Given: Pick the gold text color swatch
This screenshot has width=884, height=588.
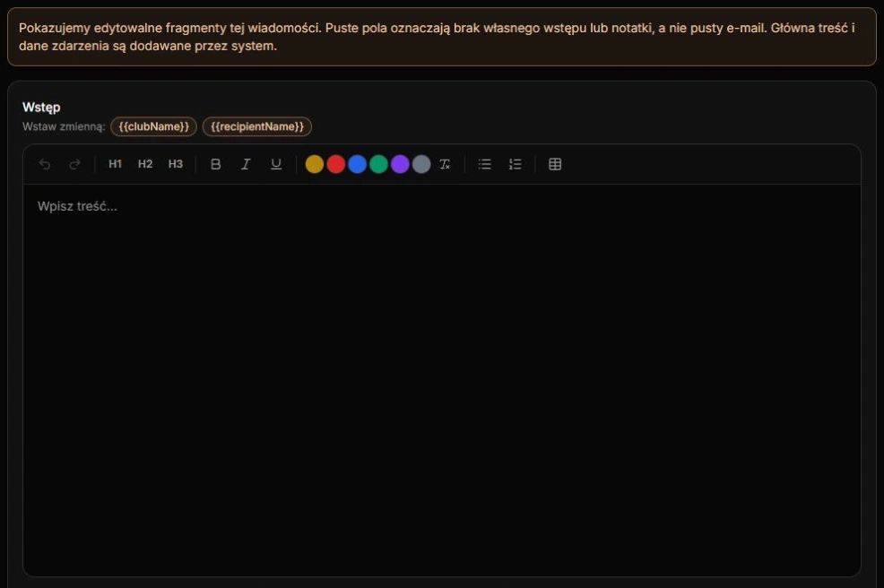Looking at the screenshot, I should [315, 164].
